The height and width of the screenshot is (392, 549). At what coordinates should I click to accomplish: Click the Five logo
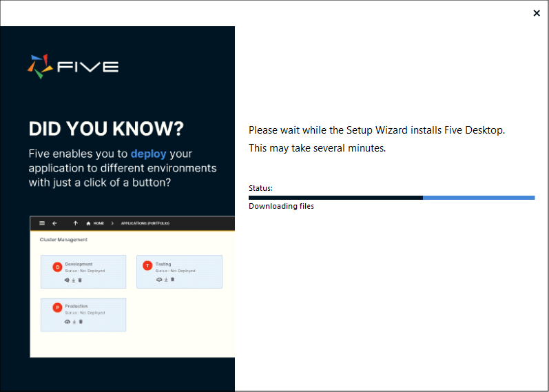[x=73, y=66]
